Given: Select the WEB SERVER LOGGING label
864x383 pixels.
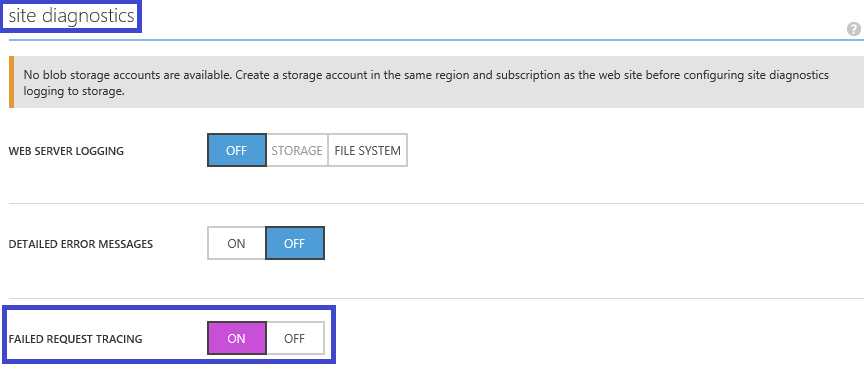Looking at the screenshot, I should coord(66,151).
